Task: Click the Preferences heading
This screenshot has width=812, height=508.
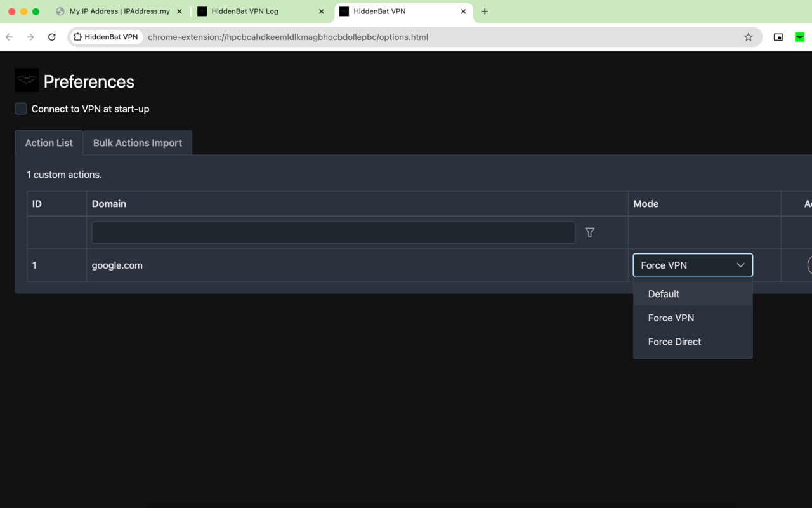Action: coord(89,81)
